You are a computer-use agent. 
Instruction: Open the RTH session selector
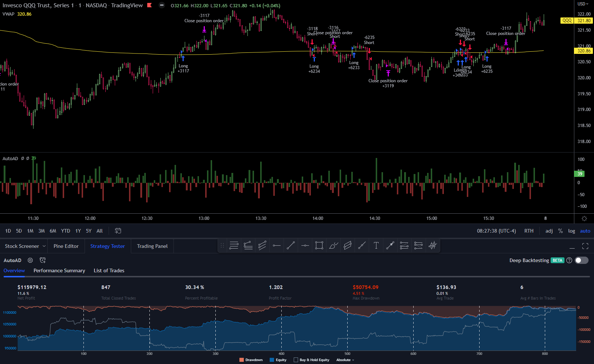point(529,231)
